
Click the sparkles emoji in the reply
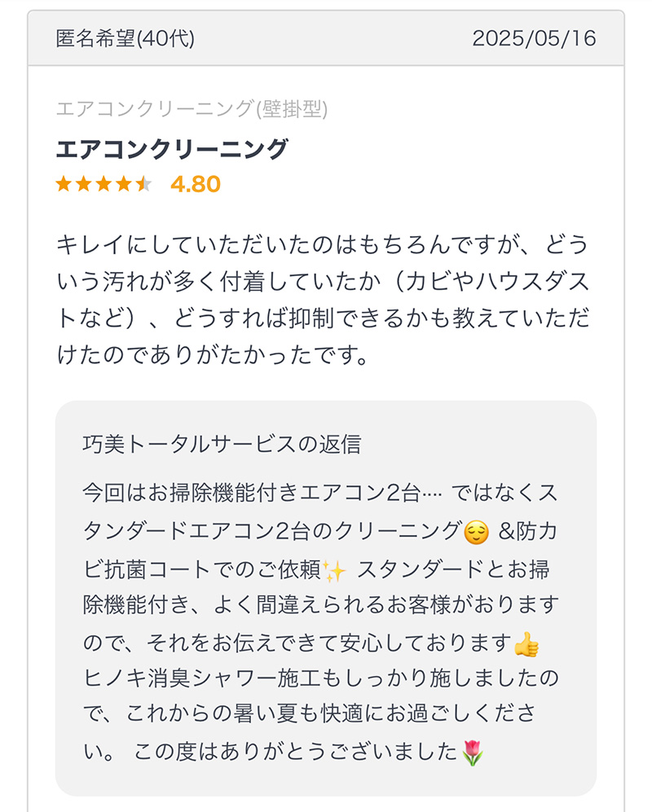pyautogui.click(x=334, y=571)
